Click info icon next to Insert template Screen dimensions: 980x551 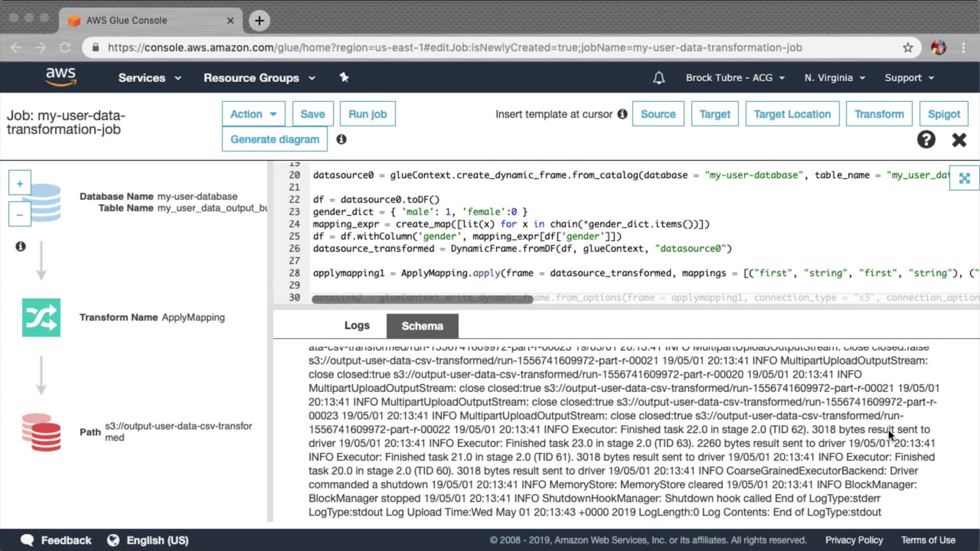click(622, 114)
